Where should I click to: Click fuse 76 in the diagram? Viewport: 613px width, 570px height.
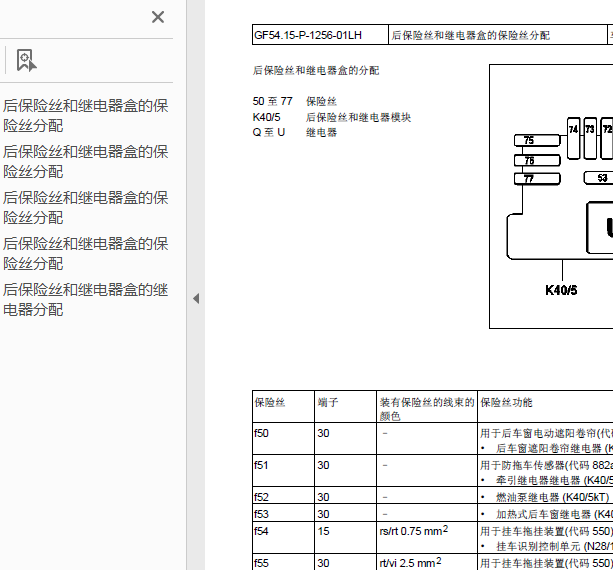pos(537,160)
